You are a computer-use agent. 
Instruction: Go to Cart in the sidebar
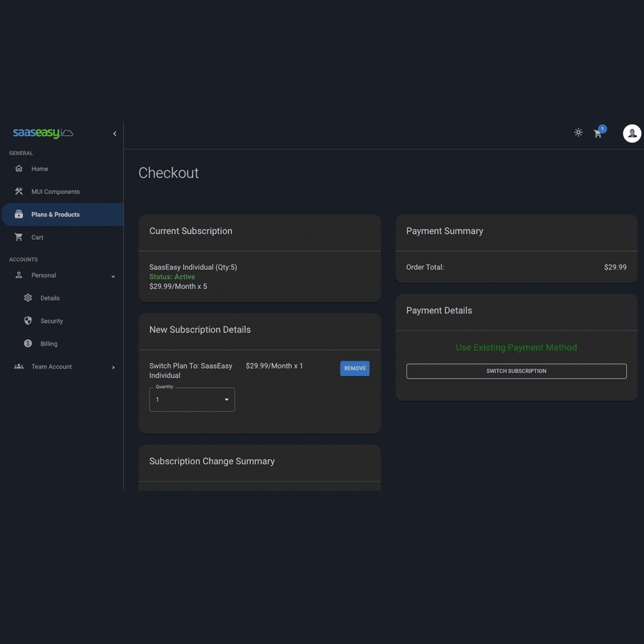(x=37, y=238)
